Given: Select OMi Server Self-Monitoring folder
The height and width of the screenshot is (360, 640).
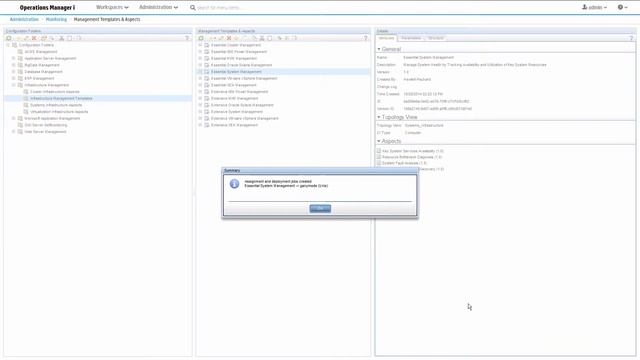Looking at the screenshot, I should [46, 125].
